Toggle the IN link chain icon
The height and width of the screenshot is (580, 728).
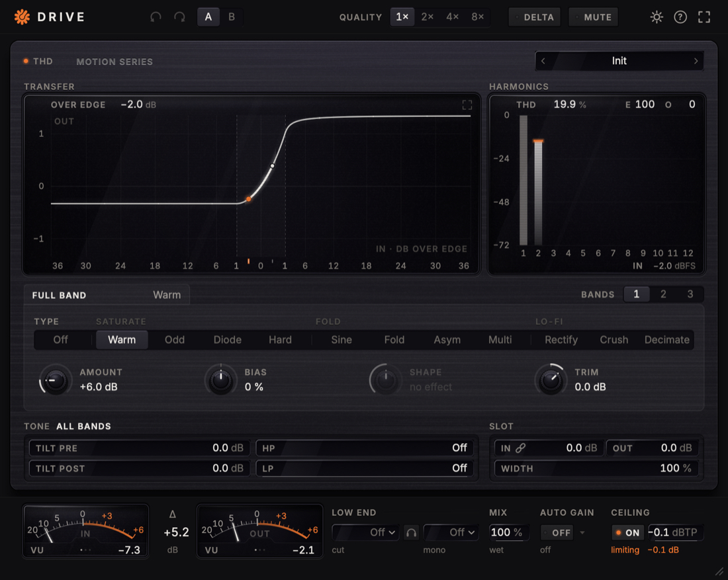(521, 448)
